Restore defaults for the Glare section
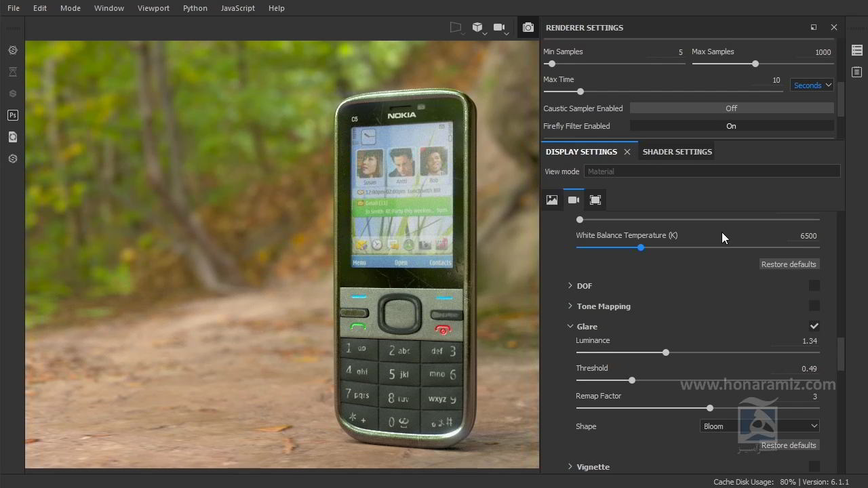The image size is (868, 488). 789,445
